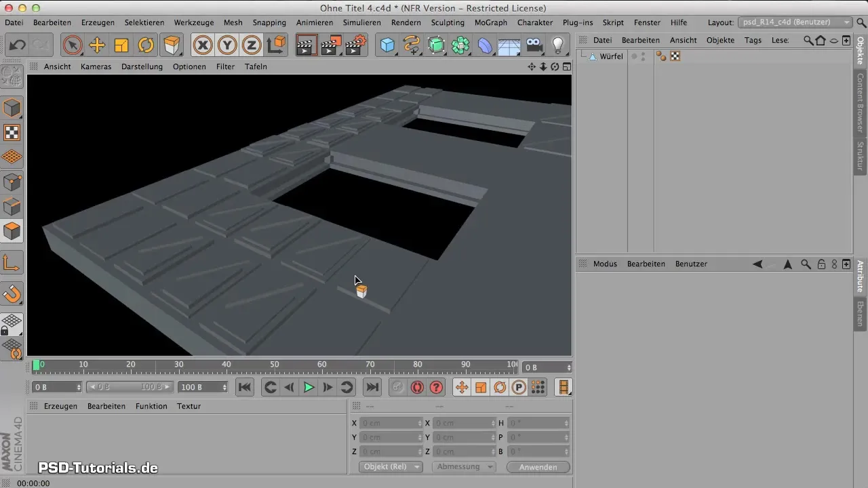The image size is (868, 488).
Task: Click the 100 B end frame field
Action: point(203,387)
